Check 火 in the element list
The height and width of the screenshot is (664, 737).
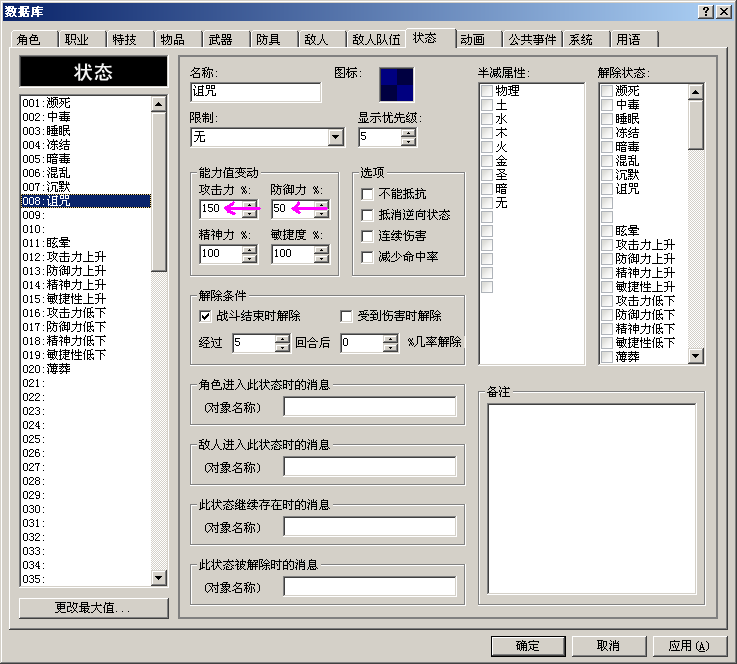pyautogui.click(x=487, y=147)
